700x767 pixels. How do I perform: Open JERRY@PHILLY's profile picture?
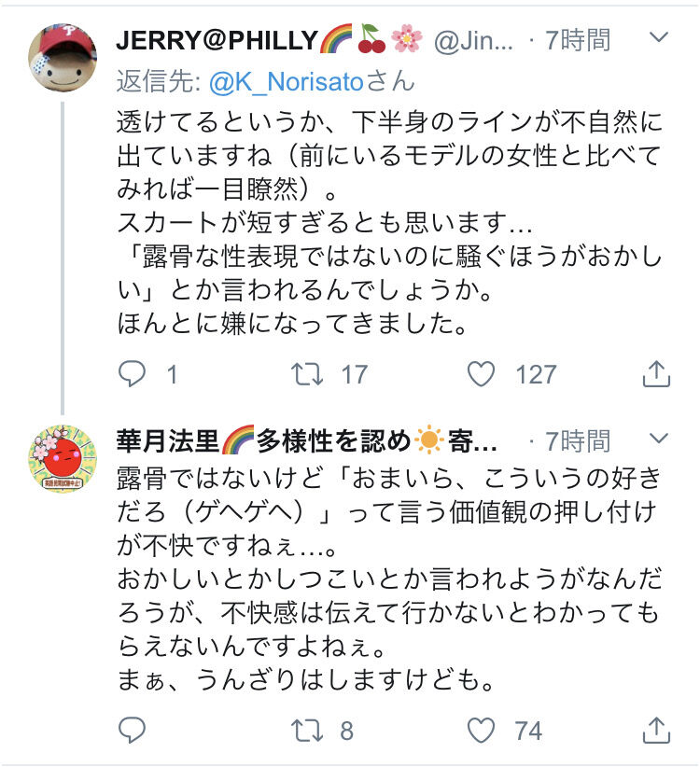pyautogui.click(x=63, y=57)
